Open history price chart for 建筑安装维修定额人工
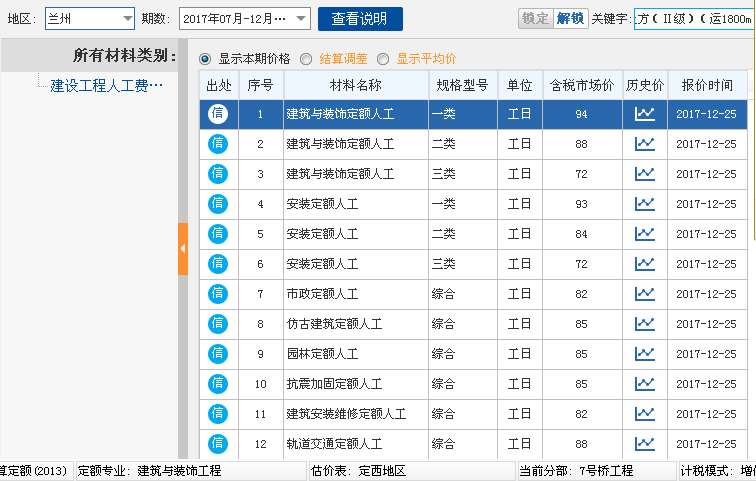The image size is (756, 481). click(645, 414)
